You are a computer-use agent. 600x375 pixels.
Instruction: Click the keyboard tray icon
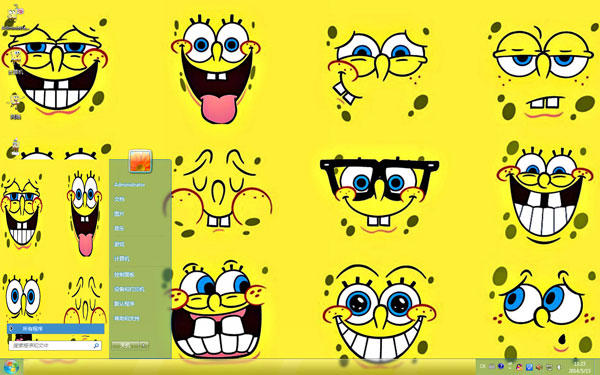(x=492, y=366)
